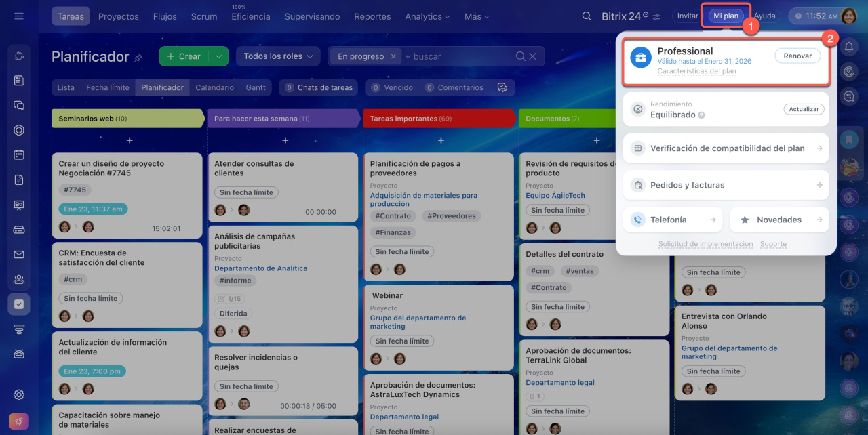Open the Proyectos menu item
The height and width of the screenshot is (435, 868).
point(118,16)
